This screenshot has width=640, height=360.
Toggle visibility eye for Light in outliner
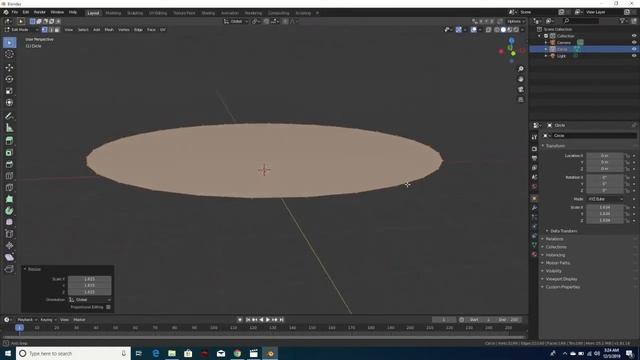[x=634, y=56]
